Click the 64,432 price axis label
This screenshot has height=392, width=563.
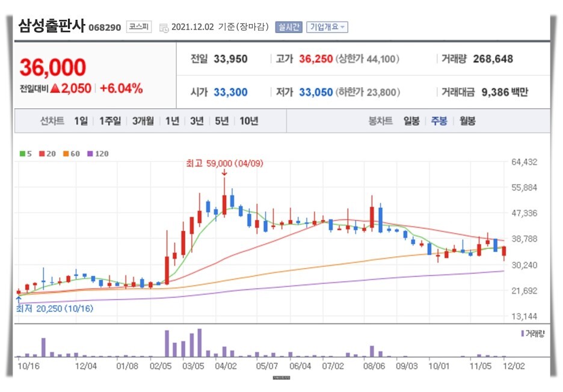(525, 162)
